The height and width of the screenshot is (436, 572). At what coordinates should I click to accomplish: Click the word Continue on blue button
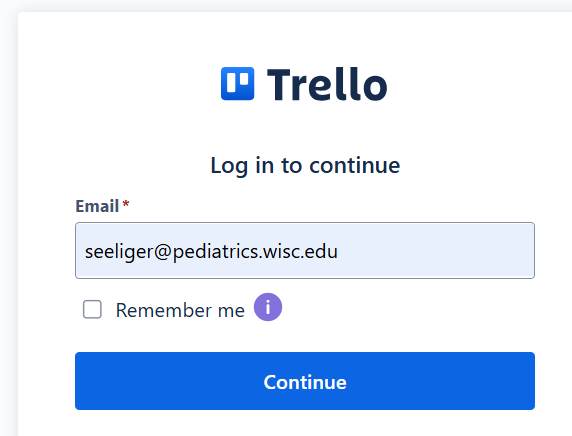tap(305, 382)
